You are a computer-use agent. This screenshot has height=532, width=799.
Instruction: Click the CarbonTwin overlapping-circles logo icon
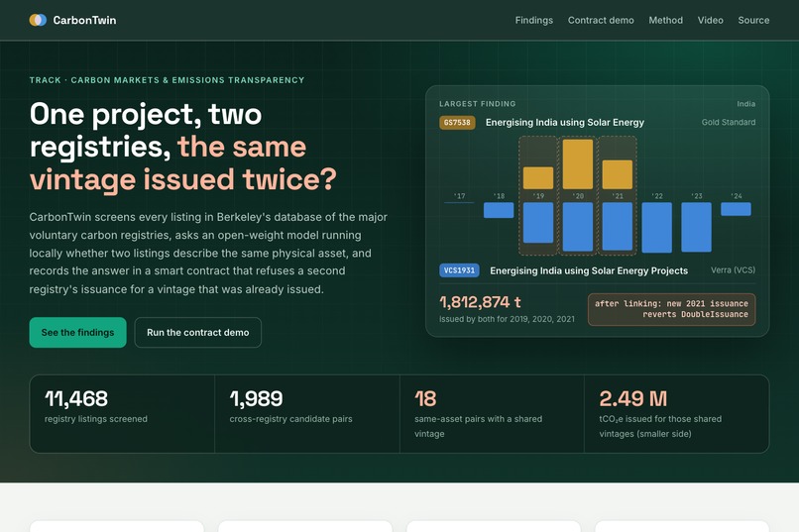[x=38, y=20]
